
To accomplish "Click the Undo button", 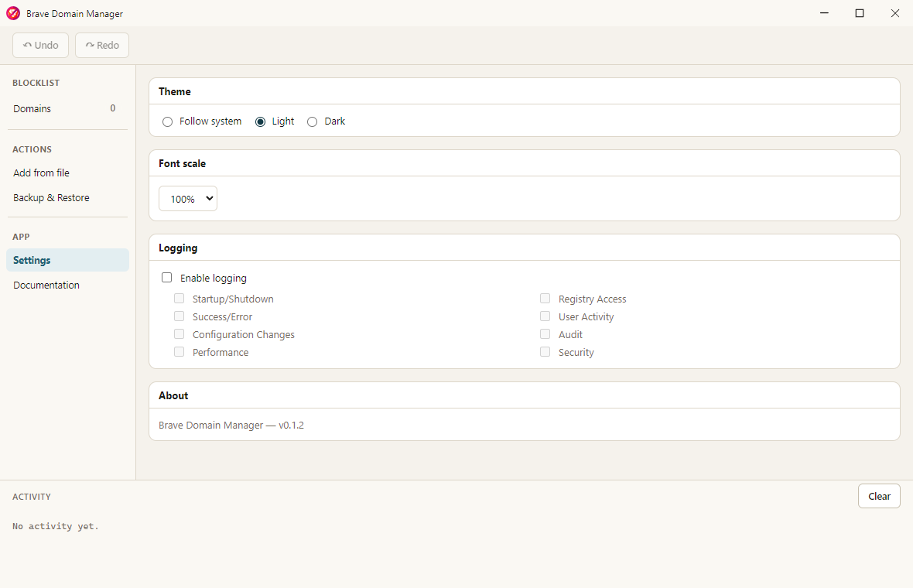I will 41,46.
